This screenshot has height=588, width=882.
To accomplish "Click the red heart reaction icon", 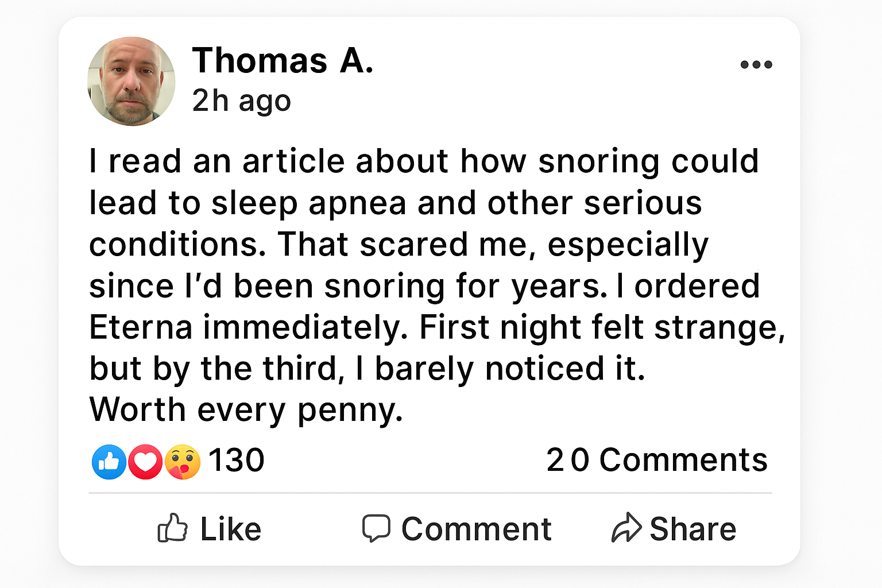I will click(x=145, y=462).
